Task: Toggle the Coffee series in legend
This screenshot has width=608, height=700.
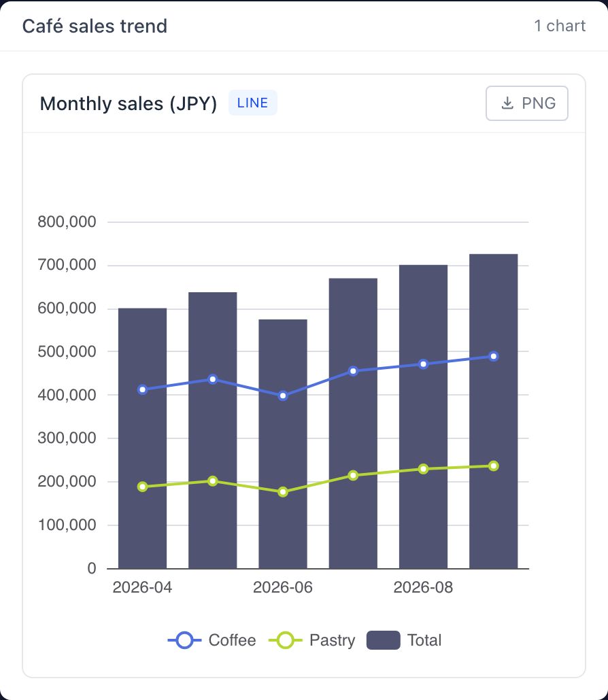Action: (212, 640)
